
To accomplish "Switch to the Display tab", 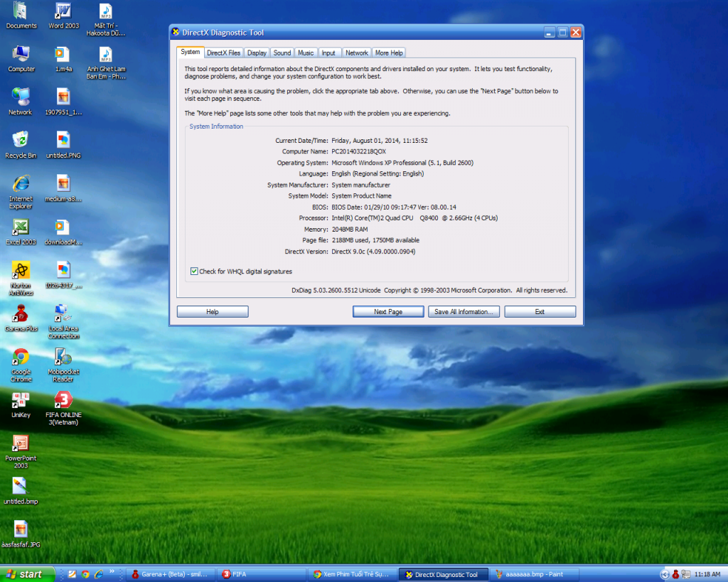I will point(257,53).
